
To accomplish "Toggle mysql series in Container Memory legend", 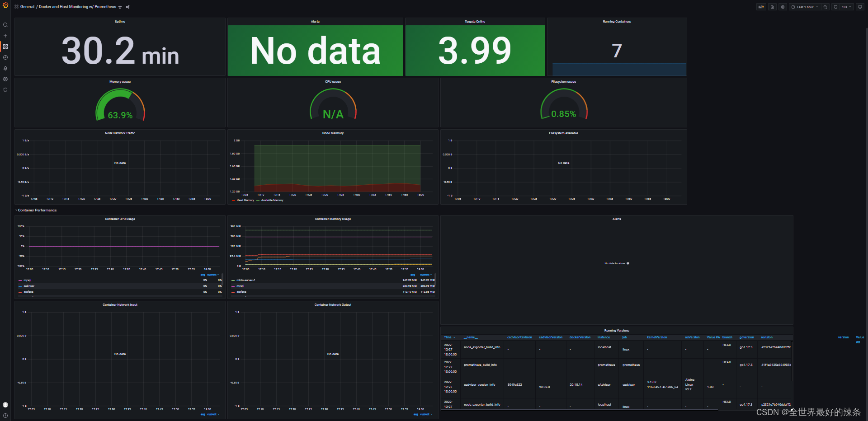I will [241, 286].
